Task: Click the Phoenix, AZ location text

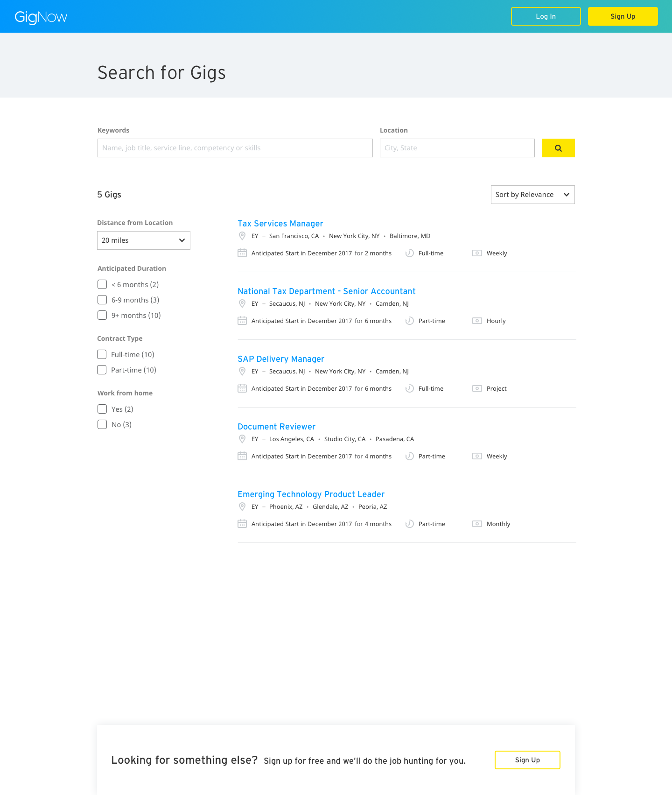Action: (286, 507)
